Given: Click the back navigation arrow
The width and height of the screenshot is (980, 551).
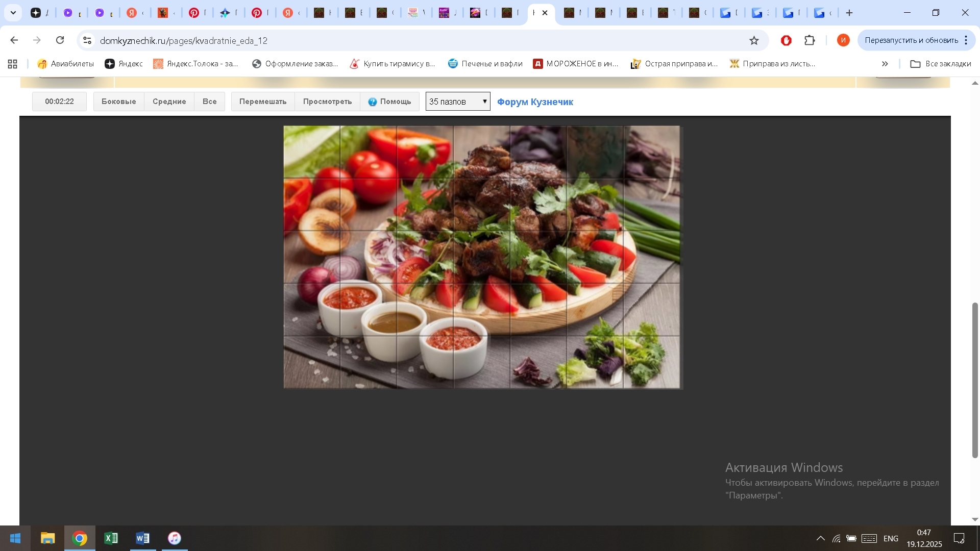Looking at the screenshot, I should tap(14, 40).
